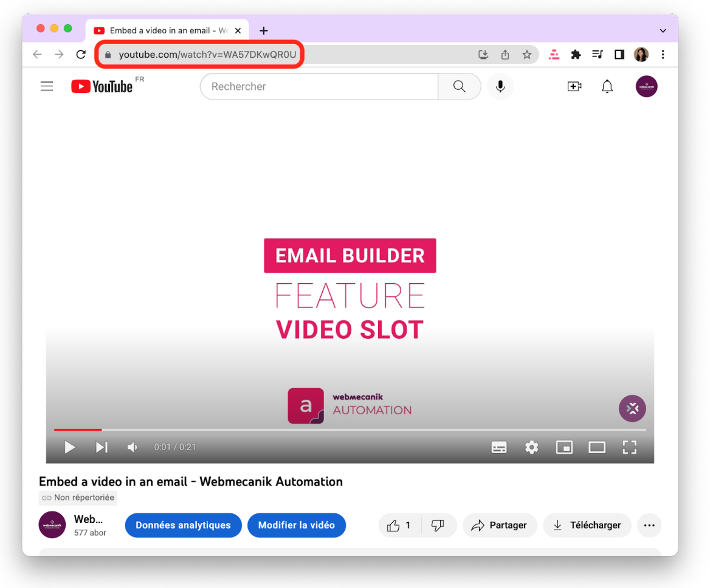Image resolution: width=710 pixels, height=588 pixels.
Task: Click the Rechercher search field
Action: coord(319,86)
